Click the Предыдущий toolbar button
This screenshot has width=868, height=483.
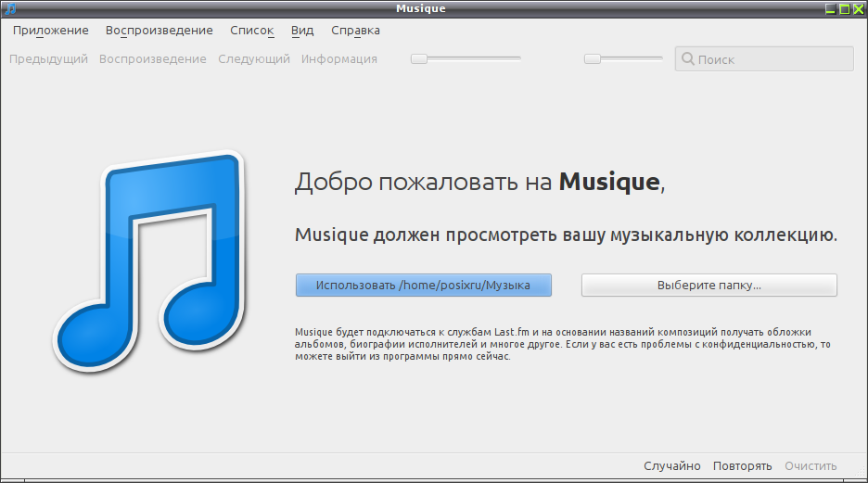49,58
